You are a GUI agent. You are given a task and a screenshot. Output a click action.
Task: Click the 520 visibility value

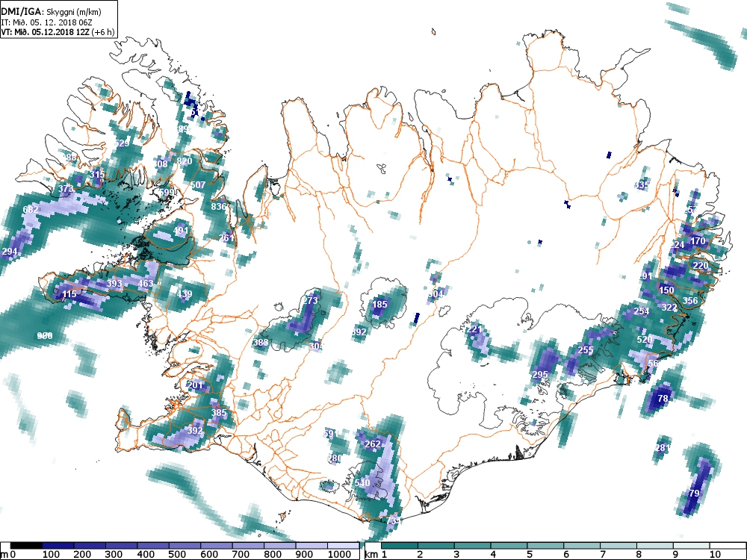(x=644, y=340)
